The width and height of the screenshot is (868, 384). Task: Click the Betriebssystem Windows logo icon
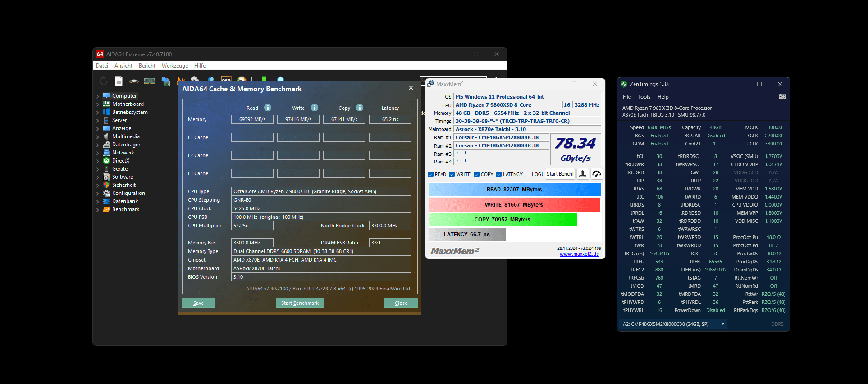click(x=106, y=112)
